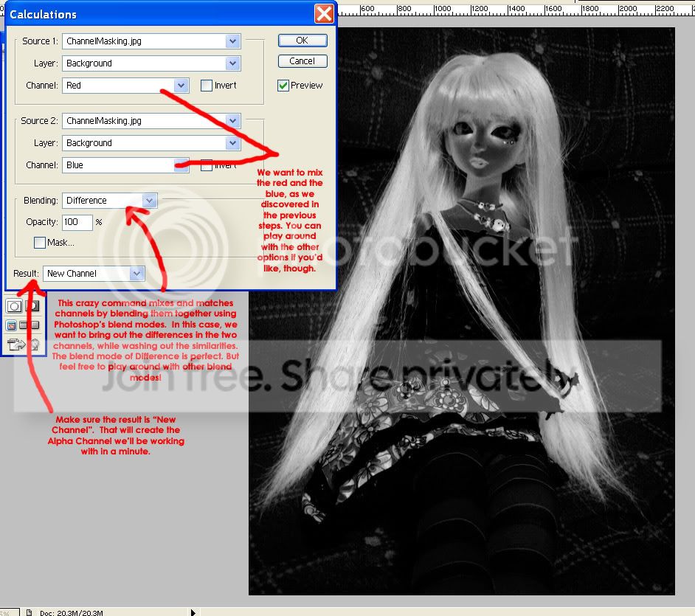Switch to Standard editing mode icon
This screenshot has height=616, width=695.
click(14, 305)
